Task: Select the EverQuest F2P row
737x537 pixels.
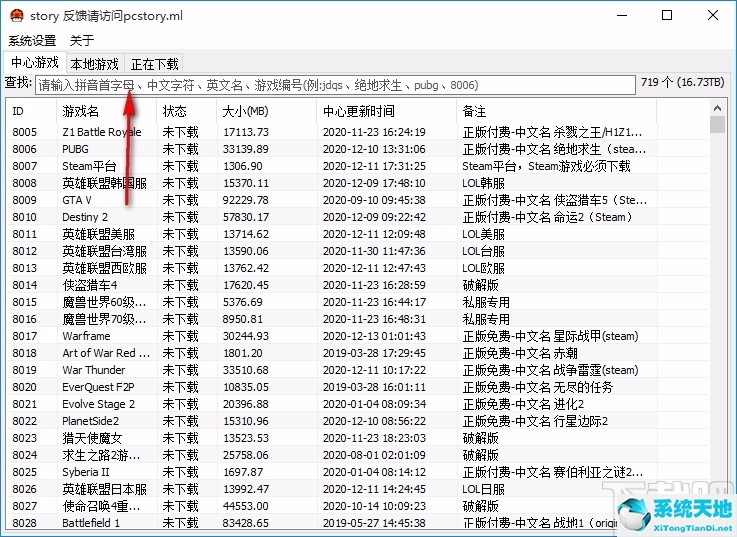Action: pos(358,387)
